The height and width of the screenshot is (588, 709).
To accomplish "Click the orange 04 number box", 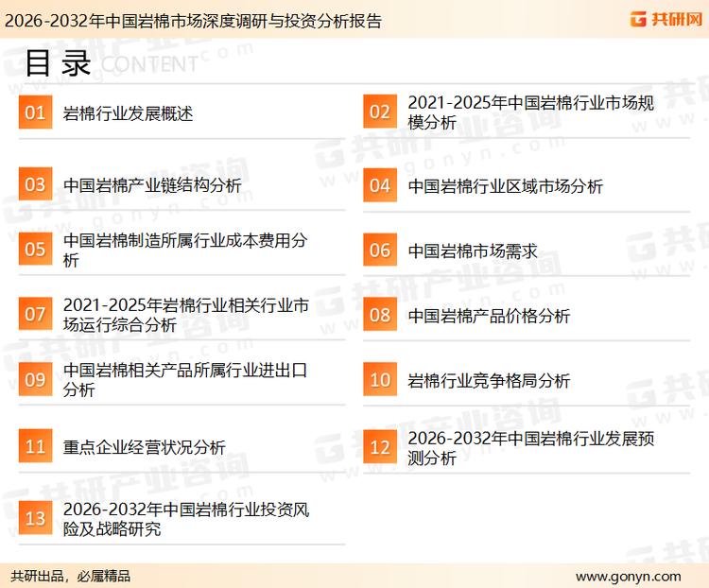I will point(380,185).
